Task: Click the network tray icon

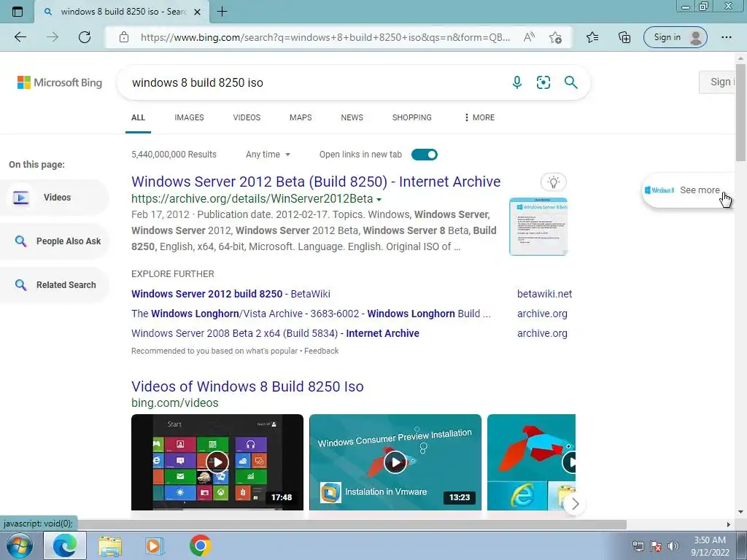Action: (x=638, y=546)
